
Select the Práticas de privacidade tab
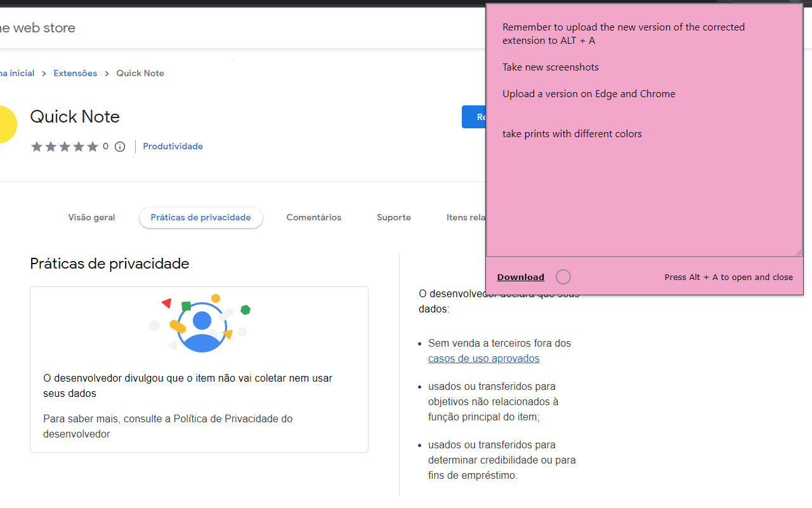201,217
